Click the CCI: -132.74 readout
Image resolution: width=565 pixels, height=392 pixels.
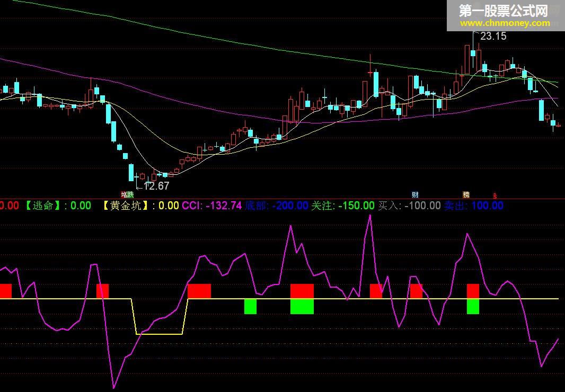211,206
